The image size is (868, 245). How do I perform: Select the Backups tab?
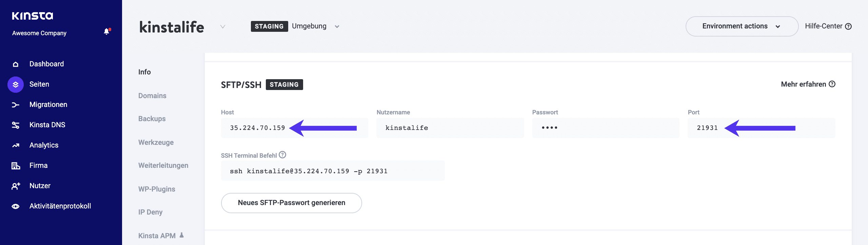pos(152,119)
